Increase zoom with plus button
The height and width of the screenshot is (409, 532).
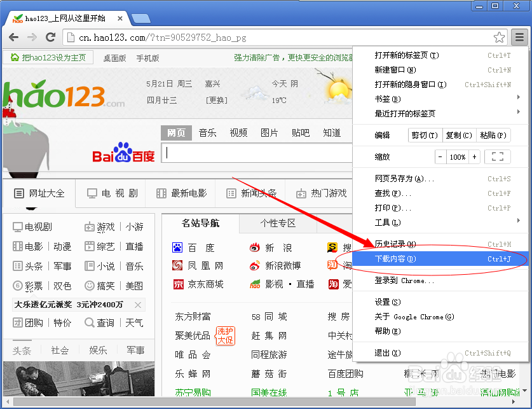click(x=474, y=157)
